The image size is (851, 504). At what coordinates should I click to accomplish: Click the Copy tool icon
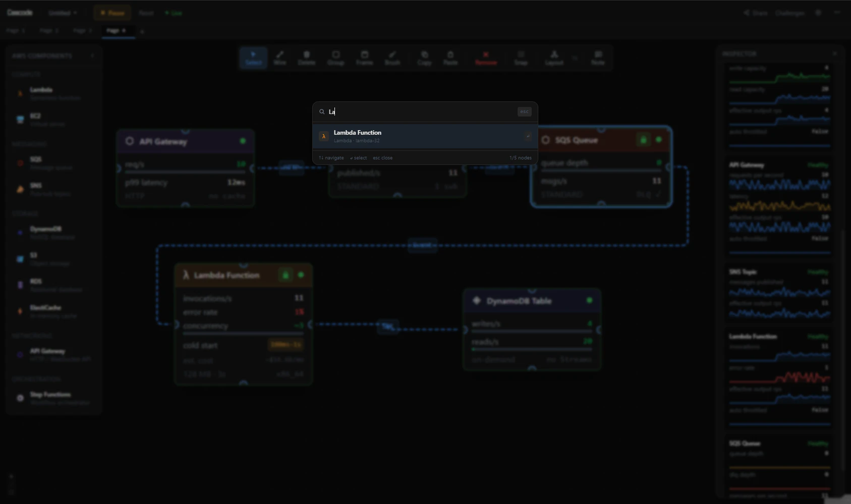coord(424,58)
